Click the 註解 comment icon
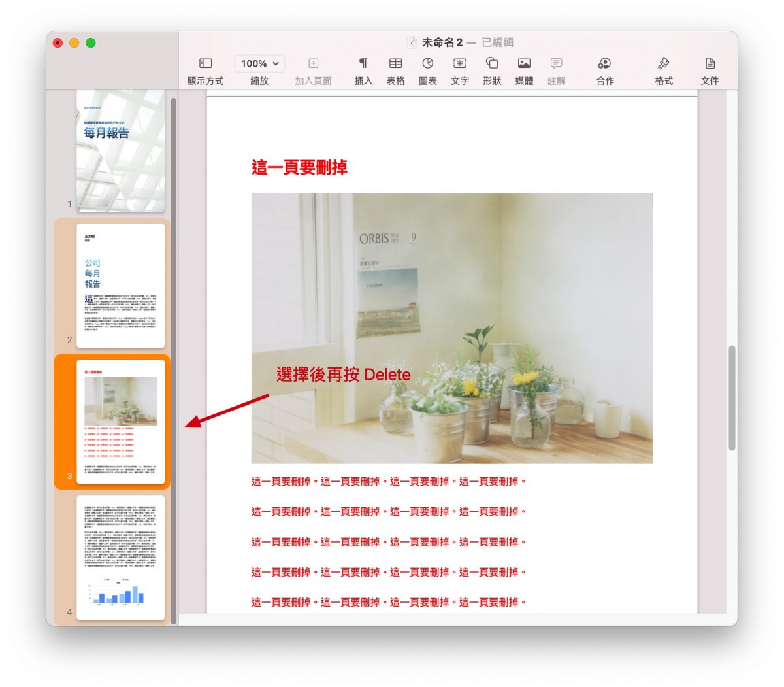784x687 pixels. tap(556, 63)
